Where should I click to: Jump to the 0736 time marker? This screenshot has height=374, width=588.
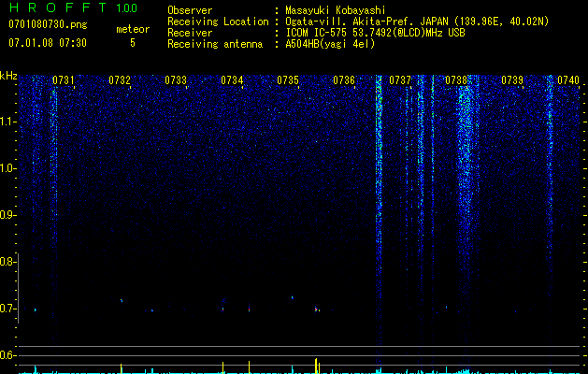(344, 80)
